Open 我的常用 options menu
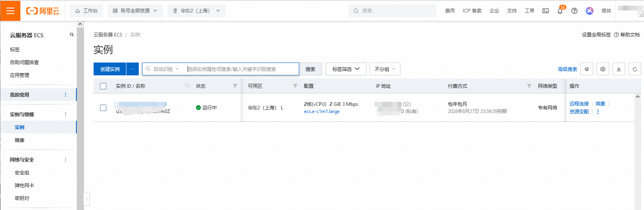The width and height of the screenshot is (644, 210). click(x=66, y=95)
